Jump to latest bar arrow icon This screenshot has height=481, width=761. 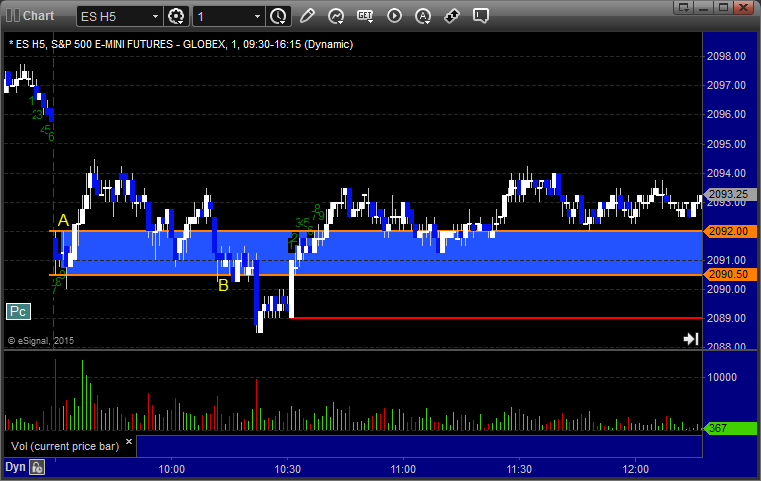[691, 338]
